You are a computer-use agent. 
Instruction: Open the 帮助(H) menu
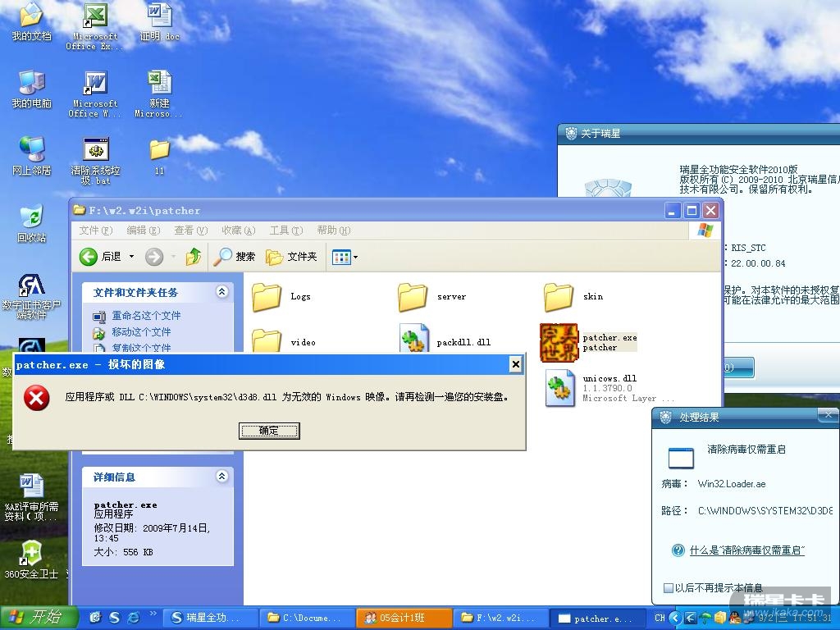point(333,231)
